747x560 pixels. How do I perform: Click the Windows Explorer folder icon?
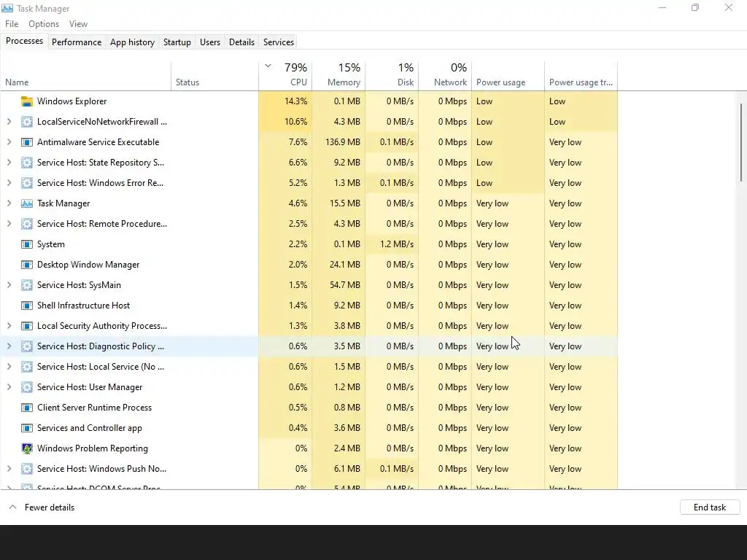[x=27, y=101]
